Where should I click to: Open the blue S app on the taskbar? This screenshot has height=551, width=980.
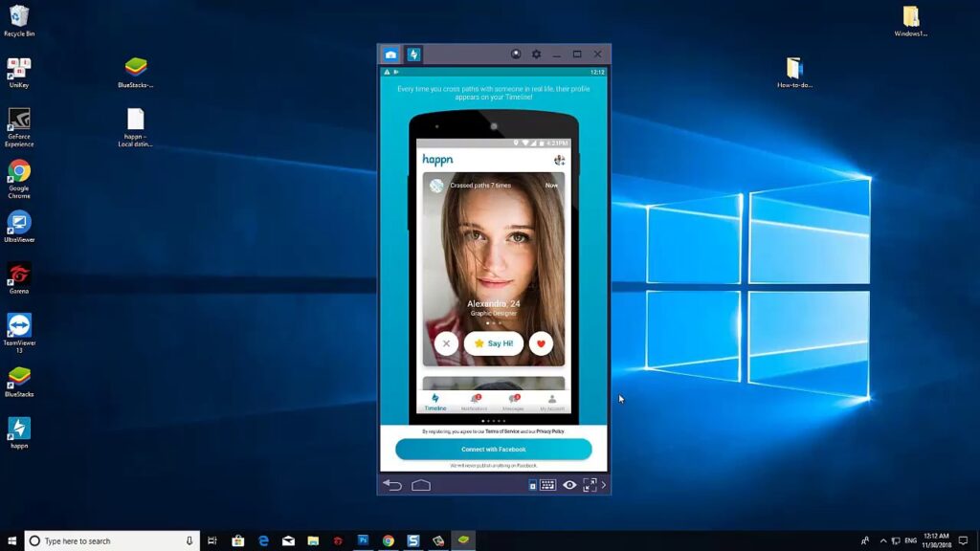[413, 541]
